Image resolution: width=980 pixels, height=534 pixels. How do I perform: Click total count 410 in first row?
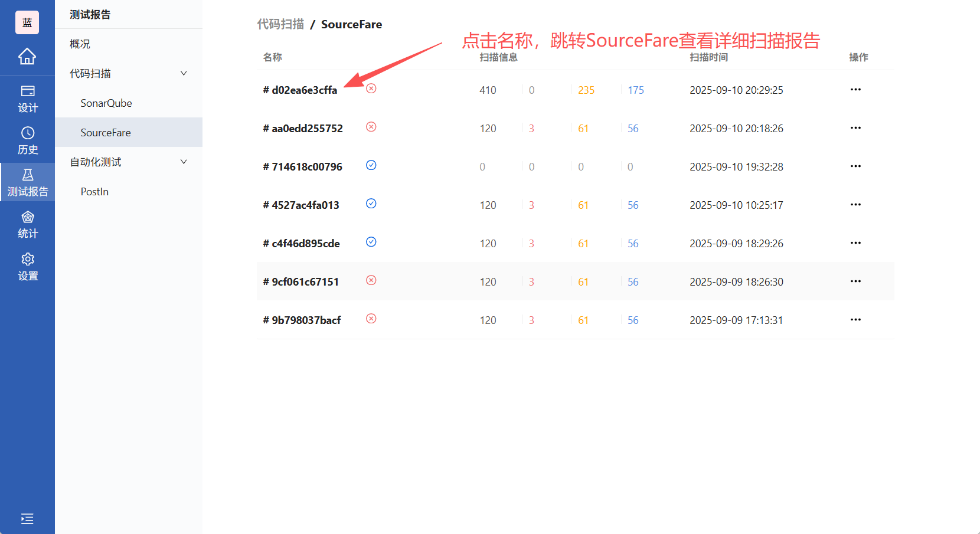coord(488,90)
